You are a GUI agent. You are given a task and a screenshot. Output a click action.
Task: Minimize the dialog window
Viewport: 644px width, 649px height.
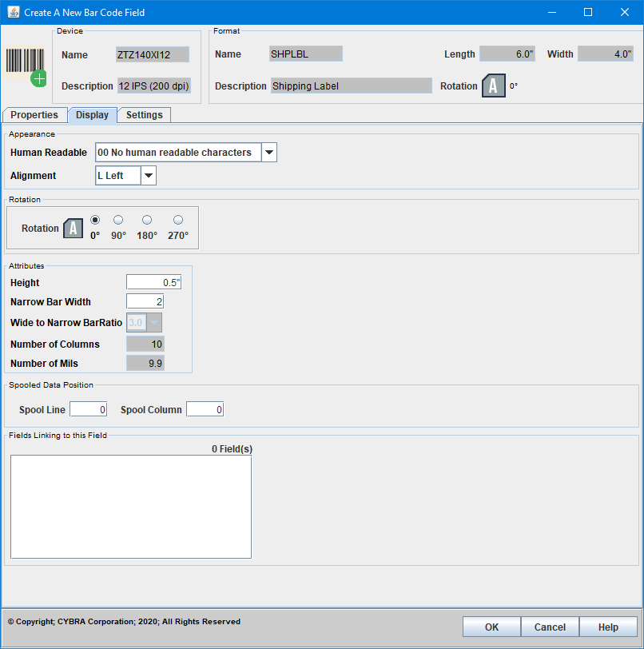[551, 12]
